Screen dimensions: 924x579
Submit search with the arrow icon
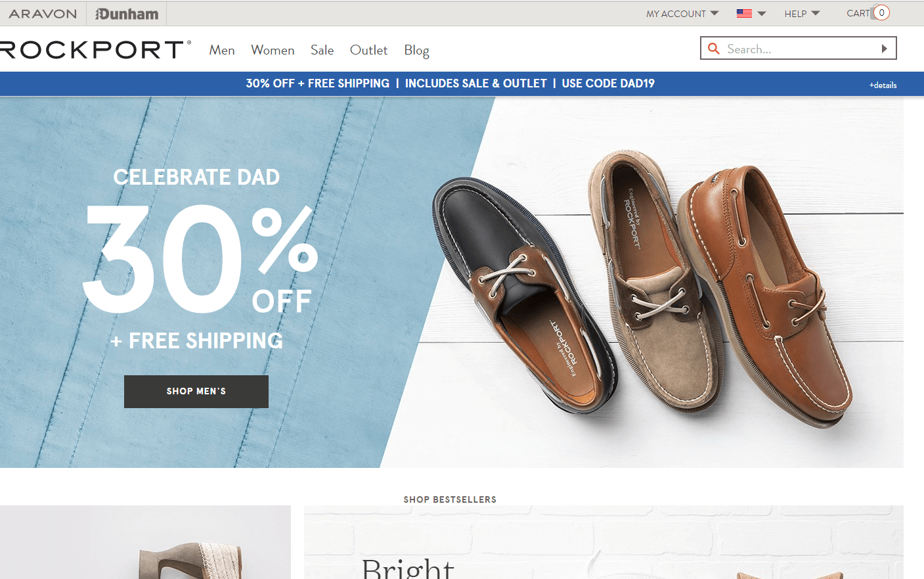pos(885,49)
